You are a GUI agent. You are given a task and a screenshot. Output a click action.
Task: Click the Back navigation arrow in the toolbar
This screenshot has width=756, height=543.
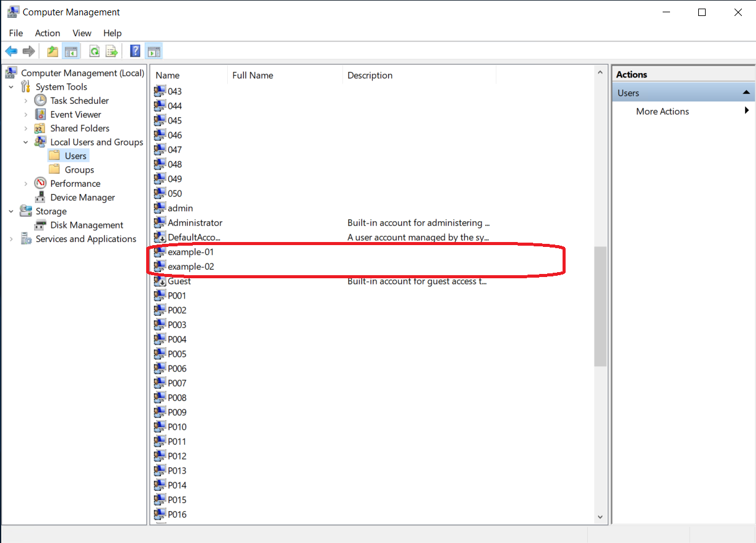10,50
